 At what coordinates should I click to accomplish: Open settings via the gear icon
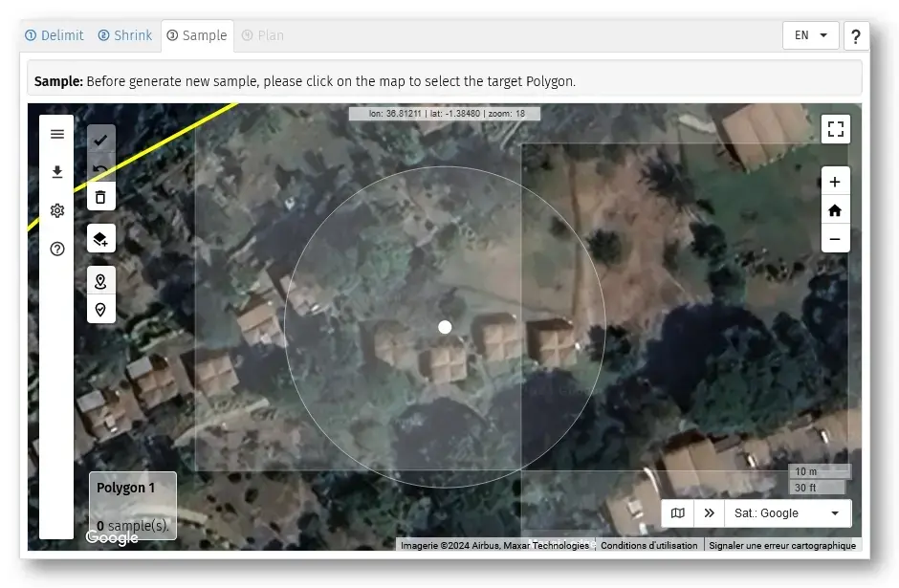click(57, 210)
